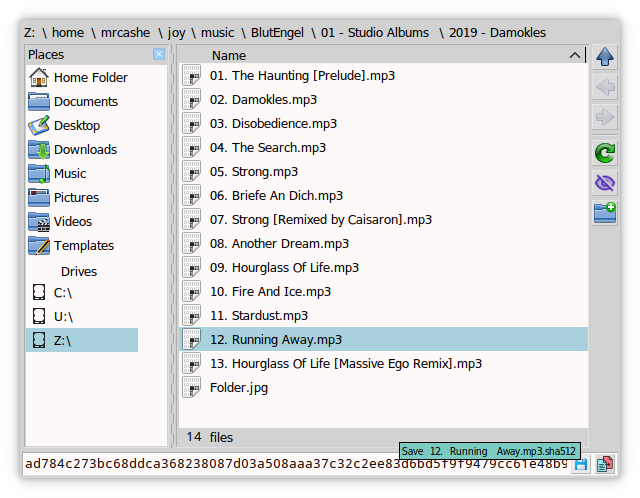Click the 'BlutEngel' path segment

coord(276,32)
